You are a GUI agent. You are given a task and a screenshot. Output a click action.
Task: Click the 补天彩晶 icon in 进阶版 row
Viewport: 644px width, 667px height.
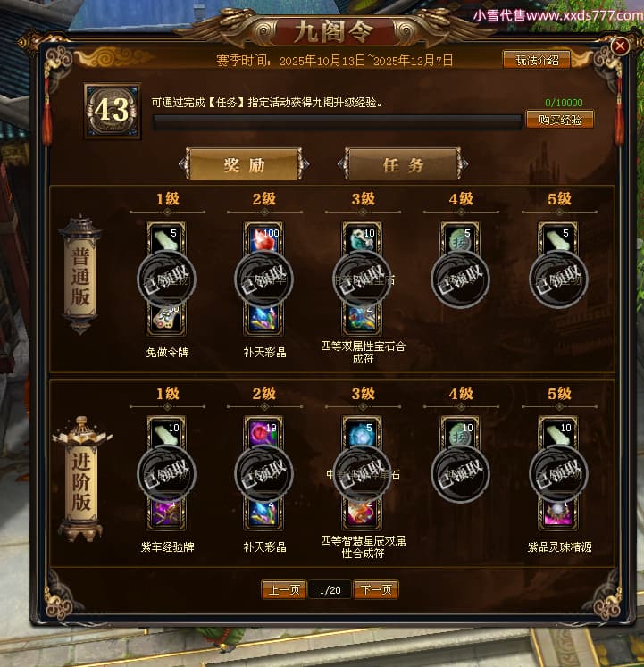(x=263, y=513)
